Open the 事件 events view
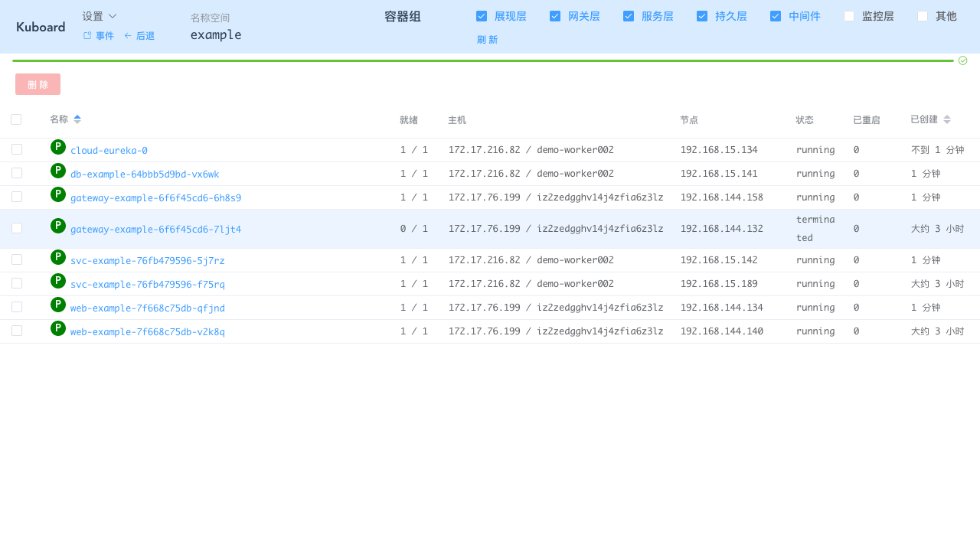Image resolution: width=980 pixels, height=551 pixels. click(x=98, y=36)
